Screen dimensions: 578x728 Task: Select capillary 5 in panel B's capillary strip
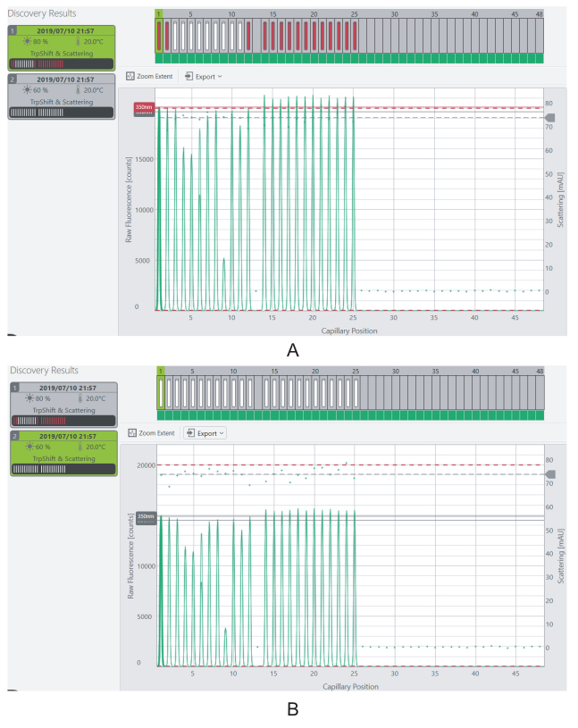click(193, 392)
